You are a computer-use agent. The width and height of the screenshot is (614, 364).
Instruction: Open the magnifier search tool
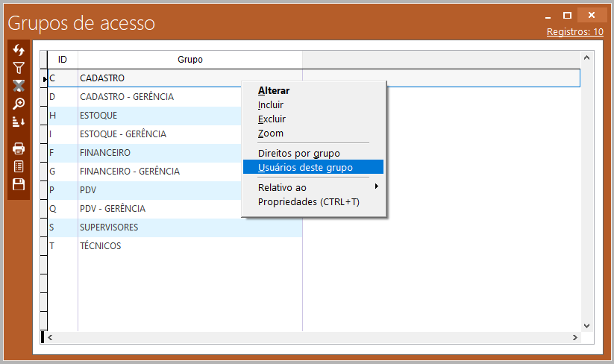[19, 104]
